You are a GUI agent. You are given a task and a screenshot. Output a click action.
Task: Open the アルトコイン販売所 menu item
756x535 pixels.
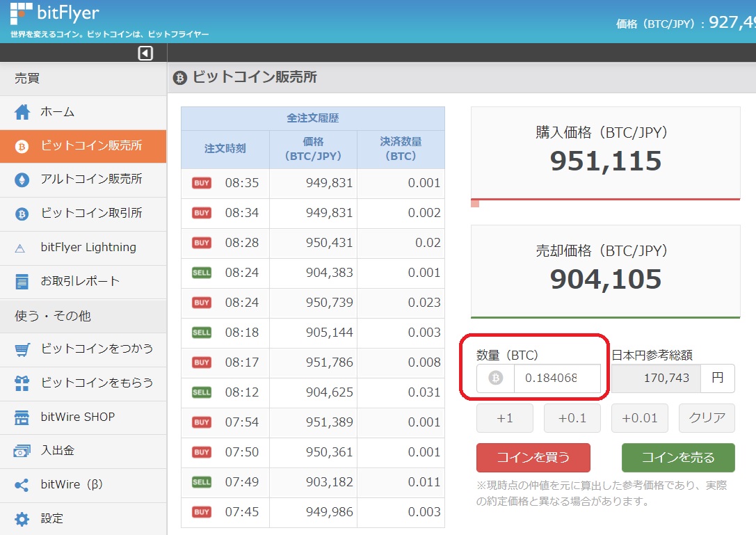pos(83,180)
